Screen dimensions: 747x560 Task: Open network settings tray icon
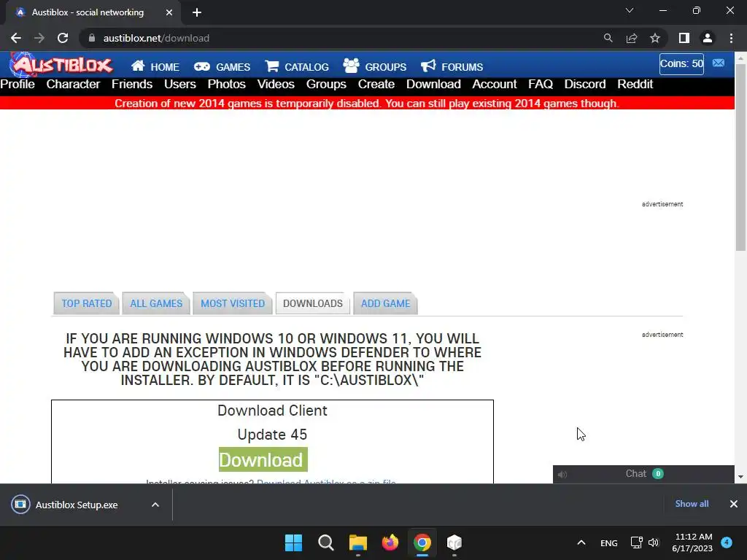click(636, 542)
